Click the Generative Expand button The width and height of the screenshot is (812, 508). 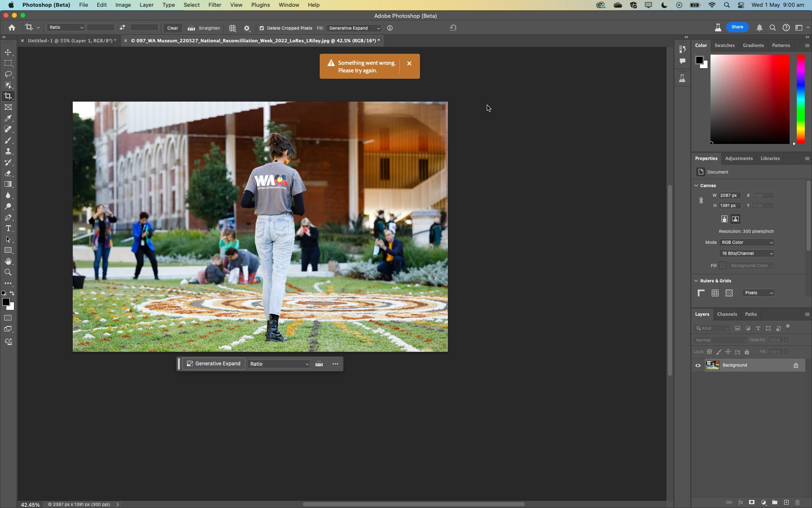tap(214, 364)
